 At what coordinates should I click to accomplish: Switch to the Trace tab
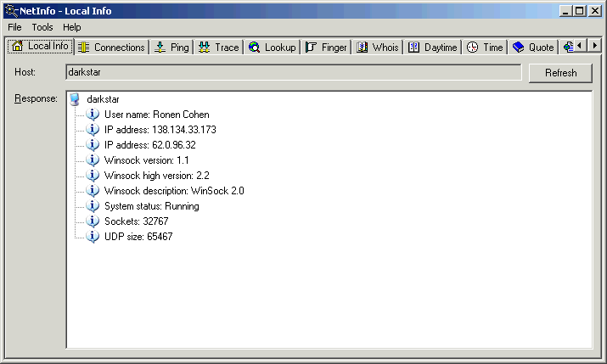pos(219,48)
